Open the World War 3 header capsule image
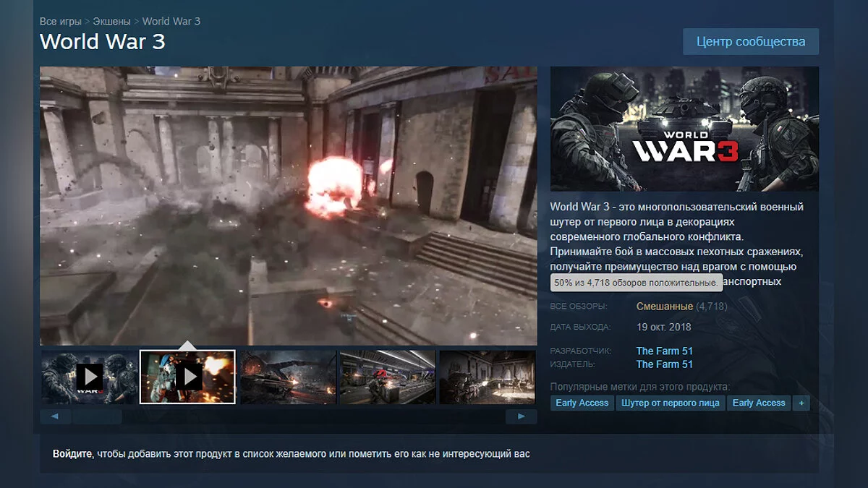This screenshot has width=868, height=488. pos(684,129)
